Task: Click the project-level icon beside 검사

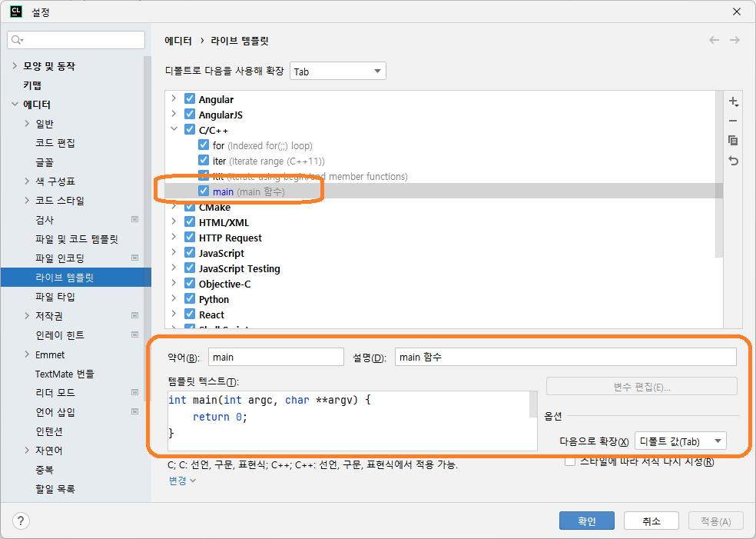Action: [135, 220]
